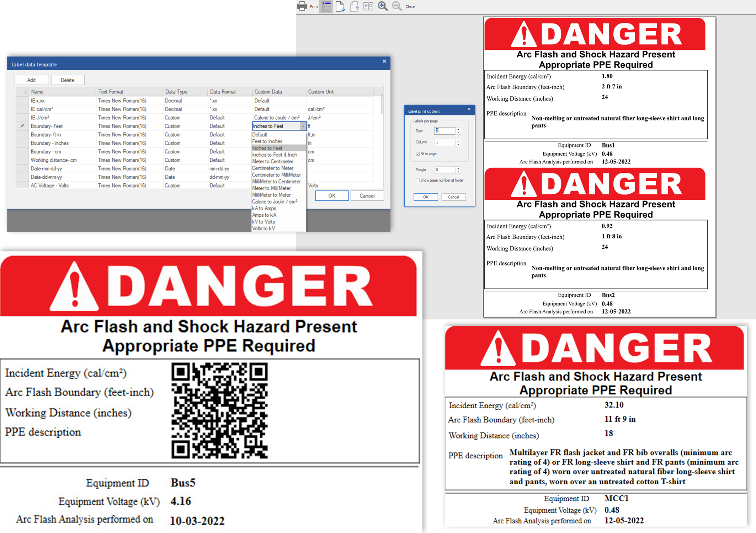Open the Inches to Feet combo box arrow

click(x=303, y=126)
